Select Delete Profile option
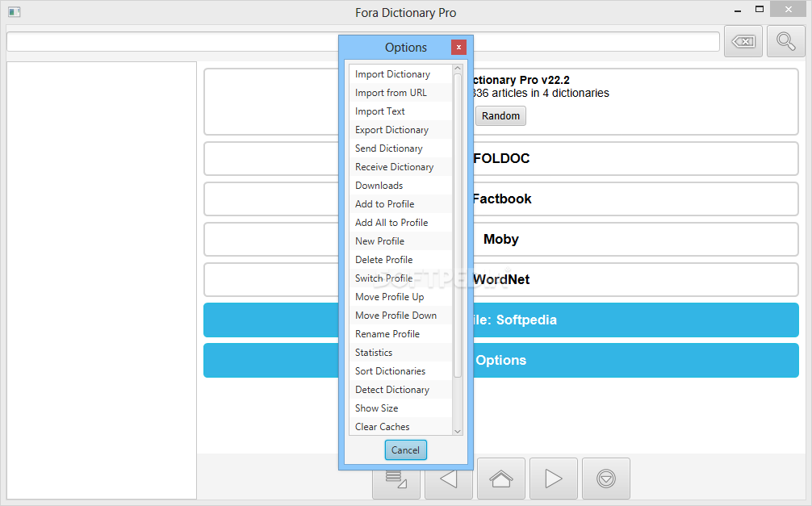This screenshot has width=812, height=506. 400,260
